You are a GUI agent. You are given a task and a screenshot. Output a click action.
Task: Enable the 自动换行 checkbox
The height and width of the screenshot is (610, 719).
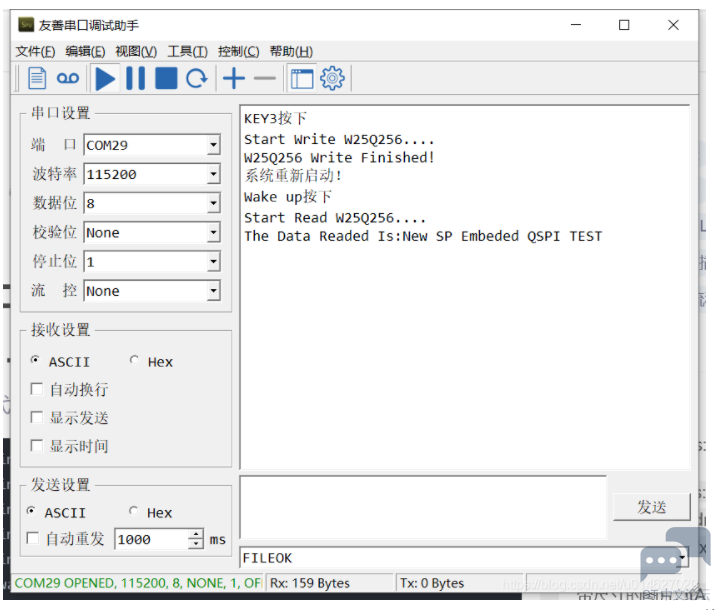point(37,390)
